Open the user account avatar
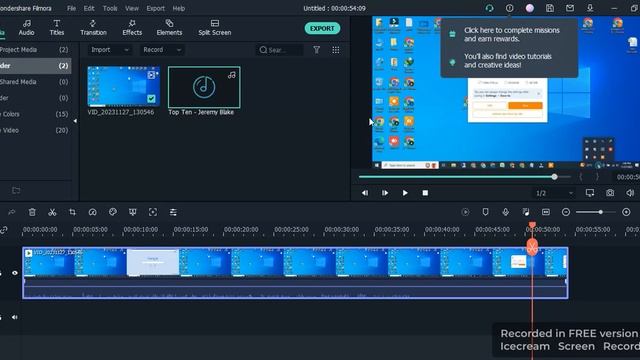This screenshot has width=640, height=360. (x=529, y=8)
